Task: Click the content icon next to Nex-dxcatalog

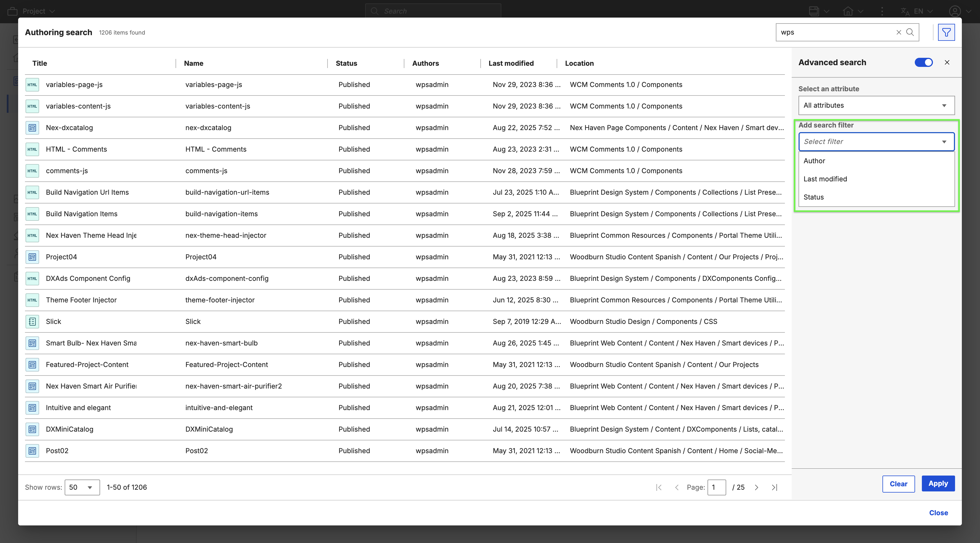Action: point(32,128)
